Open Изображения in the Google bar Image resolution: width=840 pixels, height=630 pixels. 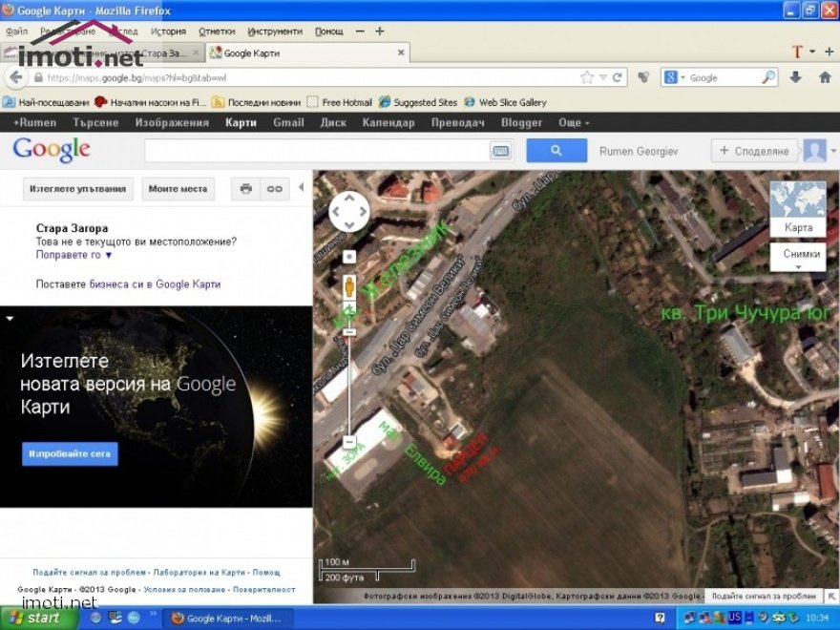tap(172, 123)
